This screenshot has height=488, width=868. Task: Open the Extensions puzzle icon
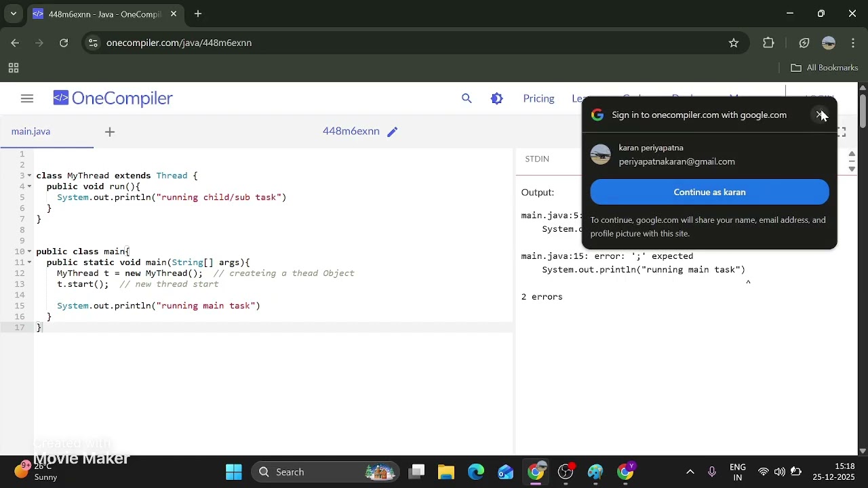(768, 43)
